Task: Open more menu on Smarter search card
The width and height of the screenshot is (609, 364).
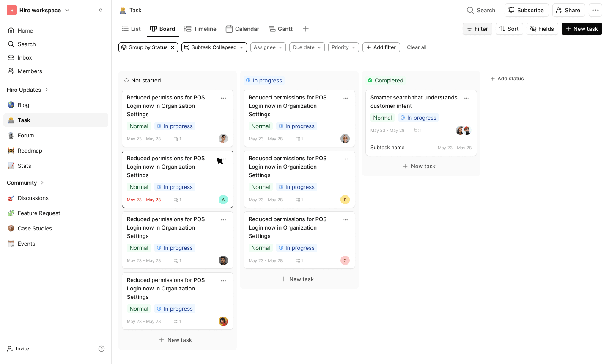Action: click(x=467, y=98)
